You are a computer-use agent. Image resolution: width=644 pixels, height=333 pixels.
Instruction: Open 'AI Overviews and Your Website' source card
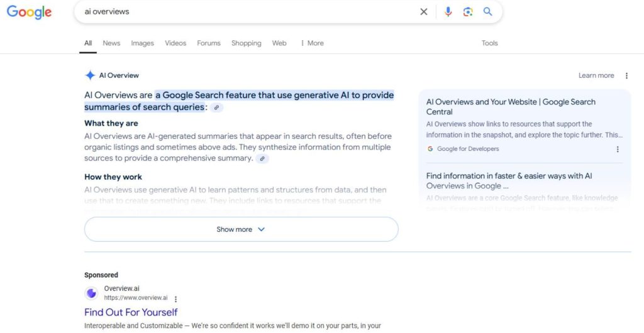(x=511, y=107)
